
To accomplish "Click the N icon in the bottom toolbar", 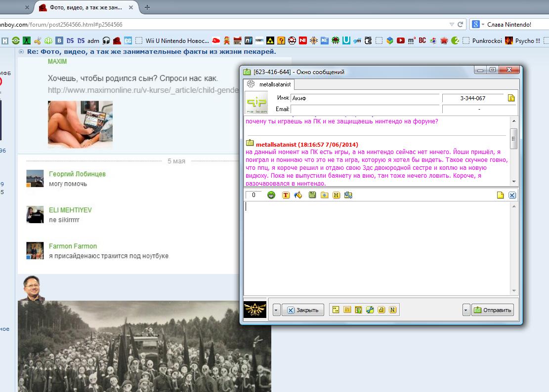I will click(x=393, y=310).
